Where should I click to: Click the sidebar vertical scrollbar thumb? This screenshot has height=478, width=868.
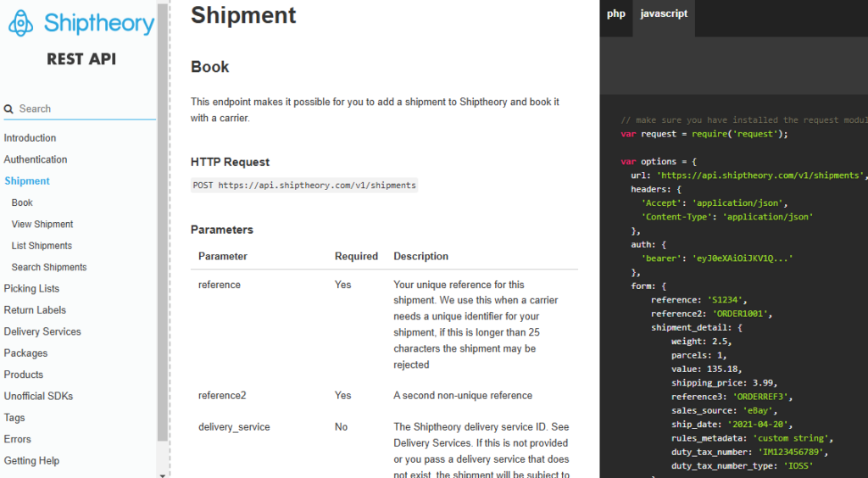(162, 221)
